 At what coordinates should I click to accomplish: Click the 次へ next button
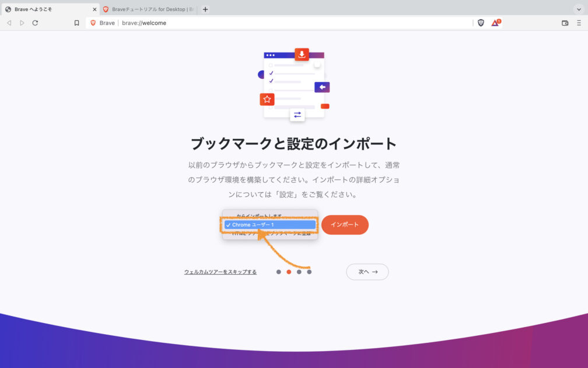coord(367,272)
